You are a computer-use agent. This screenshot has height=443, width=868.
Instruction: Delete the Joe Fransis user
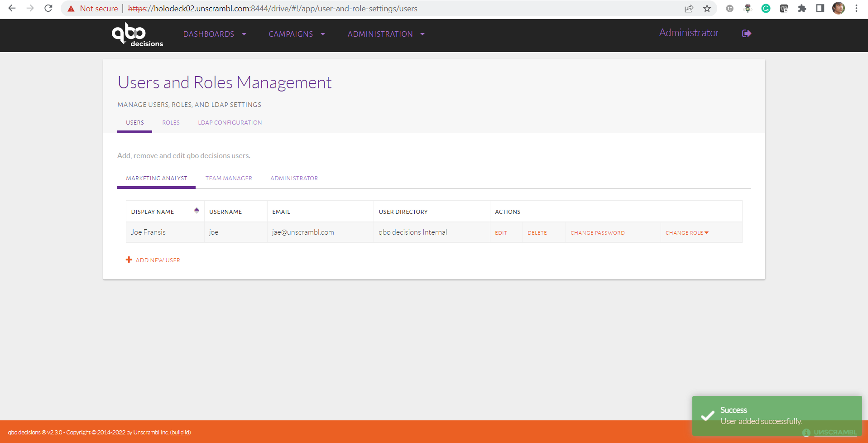coord(537,233)
